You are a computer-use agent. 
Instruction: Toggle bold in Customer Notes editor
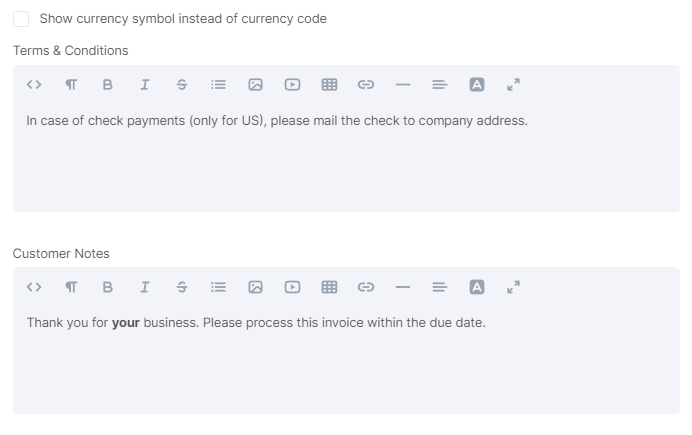(x=108, y=287)
